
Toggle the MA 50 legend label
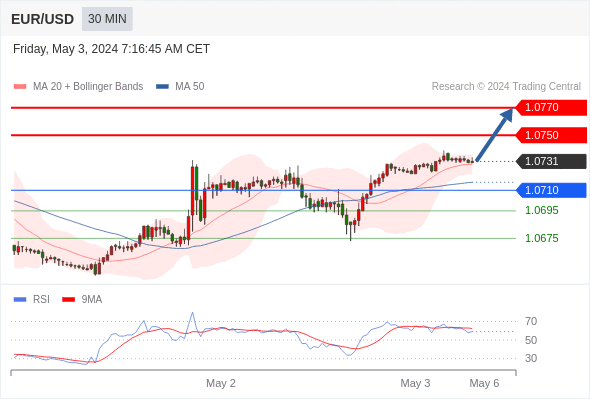point(190,87)
